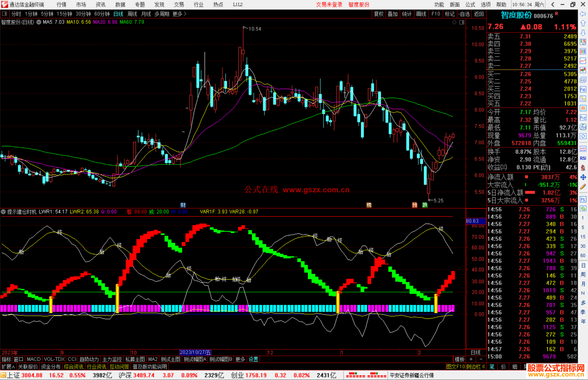Open the candlestick chart sidebar icon

583,70
